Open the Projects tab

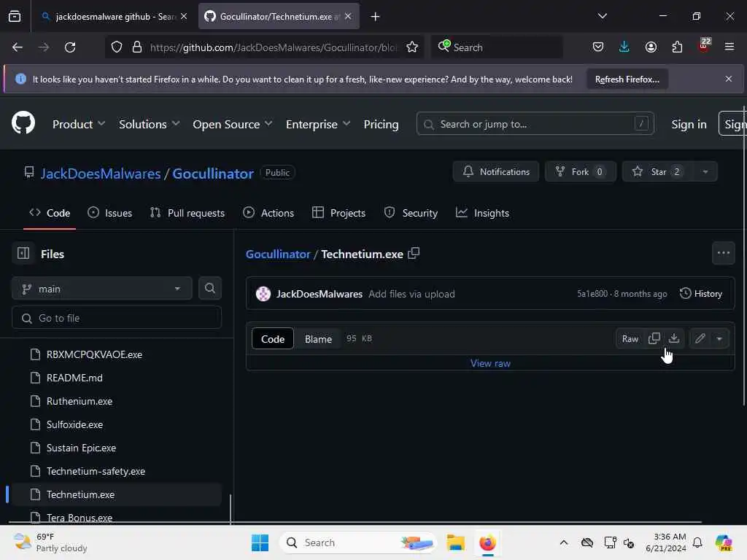pos(338,213)
